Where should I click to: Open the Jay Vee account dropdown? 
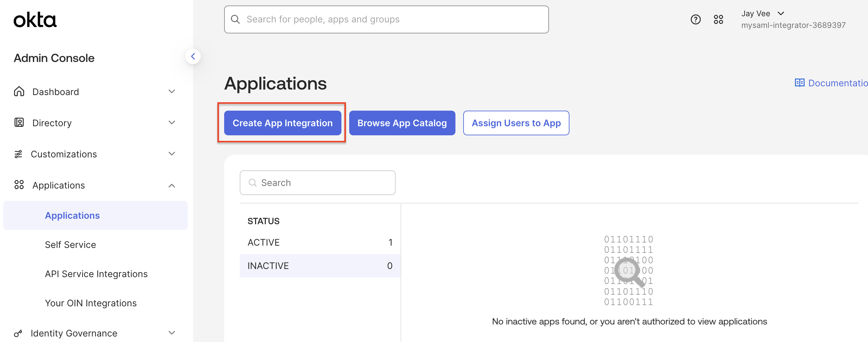(763, 13)
